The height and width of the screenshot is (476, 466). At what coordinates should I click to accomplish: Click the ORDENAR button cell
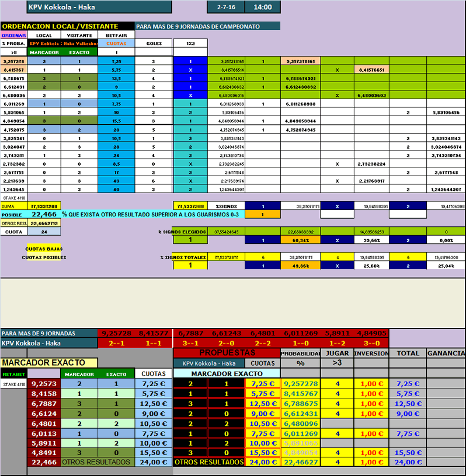click(13, 35)
